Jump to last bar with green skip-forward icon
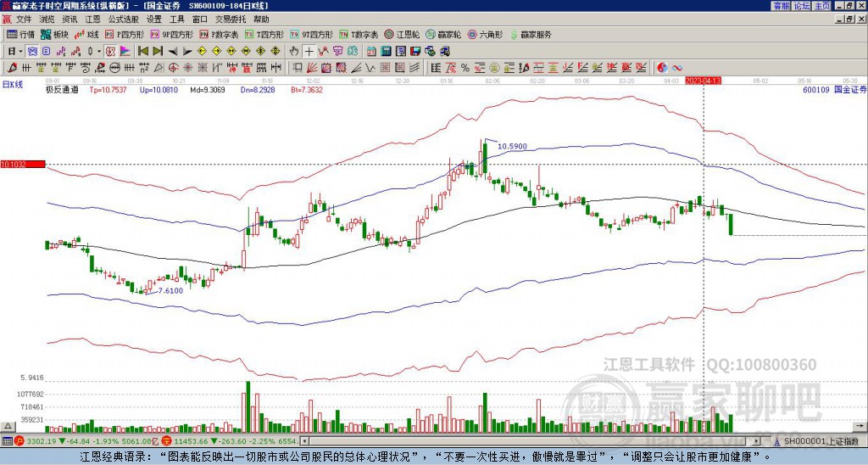868x465 pixels. tap(158, 51)
